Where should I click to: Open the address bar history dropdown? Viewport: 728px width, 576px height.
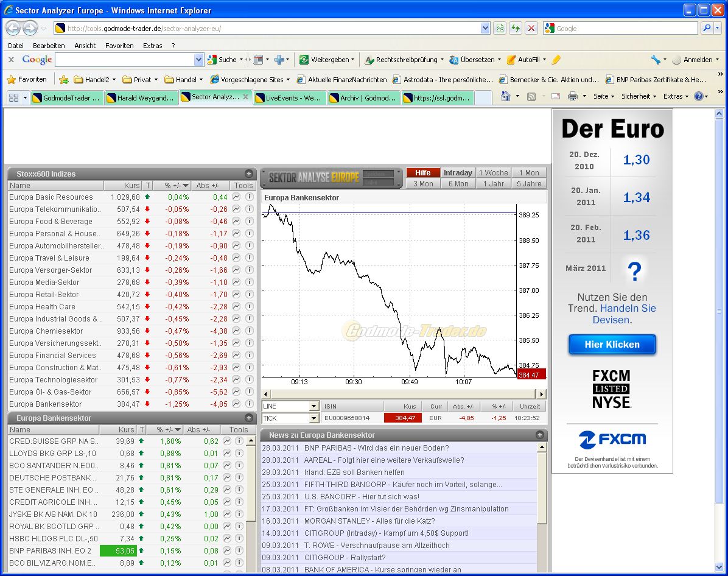coord(485,29)
